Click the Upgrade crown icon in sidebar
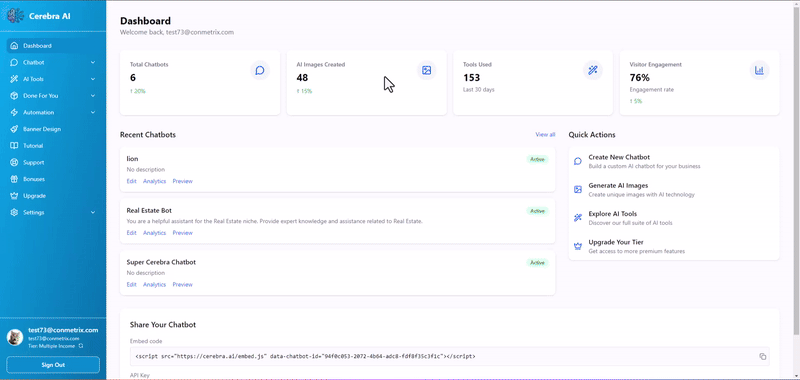The image size is (800, 380). (14, 196)
